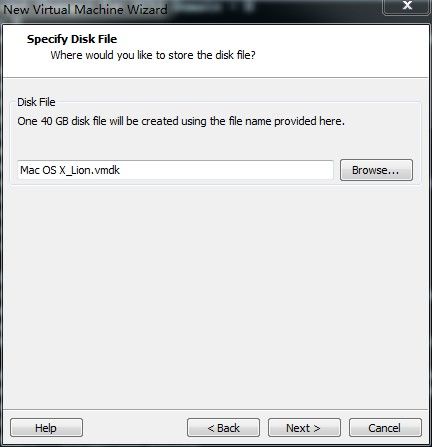Advance the wizard using Next

tap(304, 428)
